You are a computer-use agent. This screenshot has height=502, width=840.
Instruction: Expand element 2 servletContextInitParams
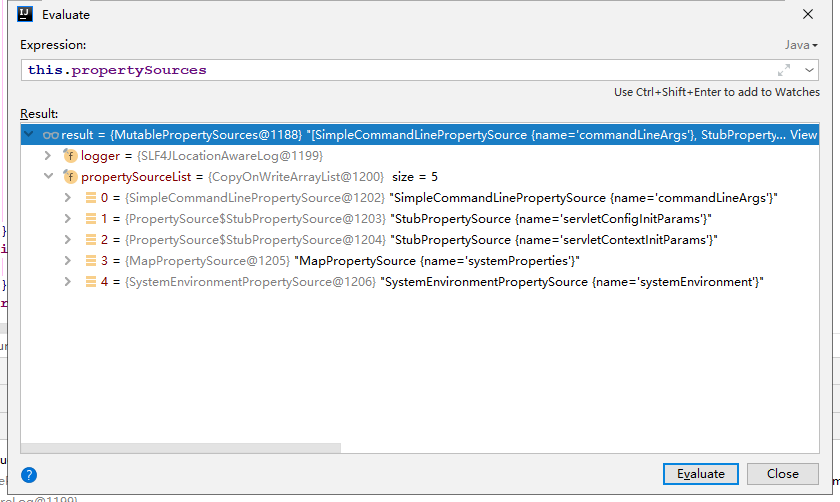coord(68,239)
